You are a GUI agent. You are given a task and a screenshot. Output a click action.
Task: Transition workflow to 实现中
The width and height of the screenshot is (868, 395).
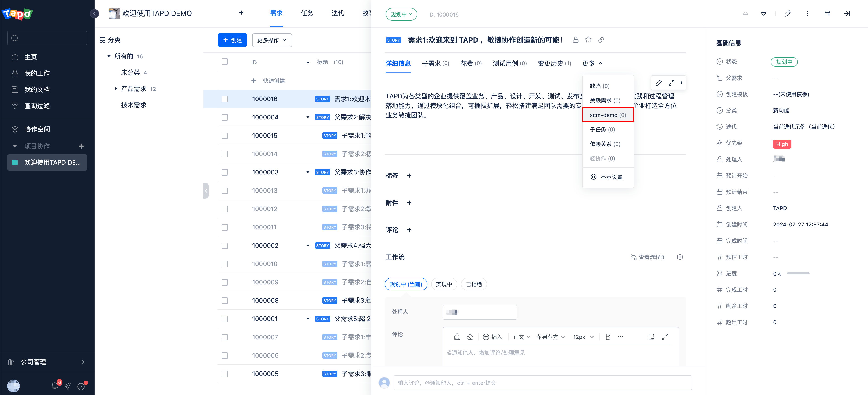444,284
